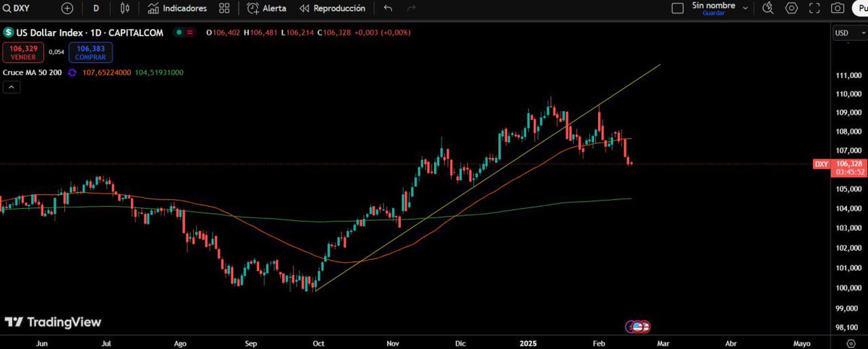
Task: Click the pink data mode indicator icon
Action: click(x=190, y=33)
